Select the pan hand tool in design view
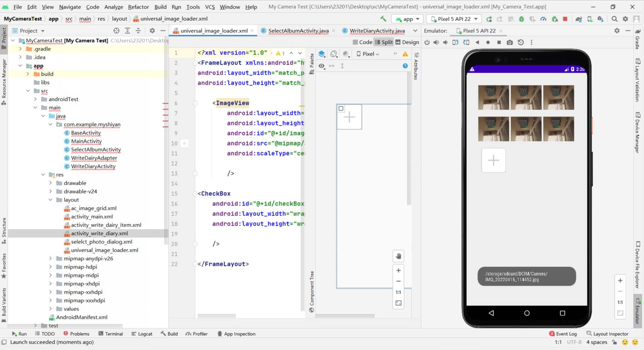This screenshot has width=644, height=350. [x=398, y=256]
